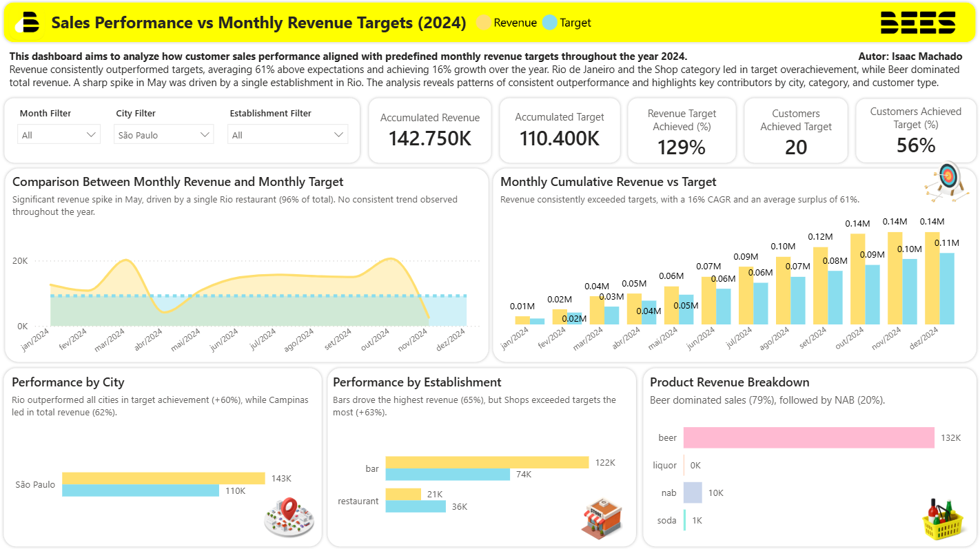The width and height of the screenshot is (980, 549).
Task: Click the blue Target legend circle
Action: (x=549, y=23)
